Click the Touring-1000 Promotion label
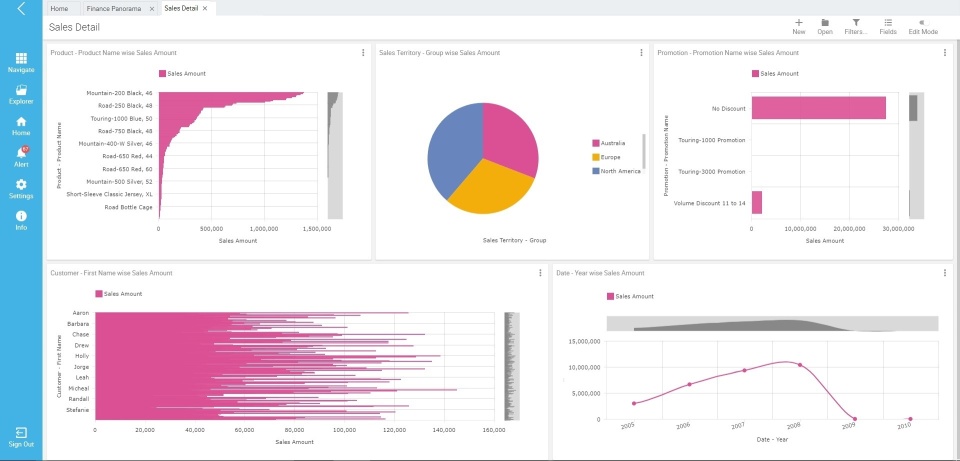 [712, 140]
